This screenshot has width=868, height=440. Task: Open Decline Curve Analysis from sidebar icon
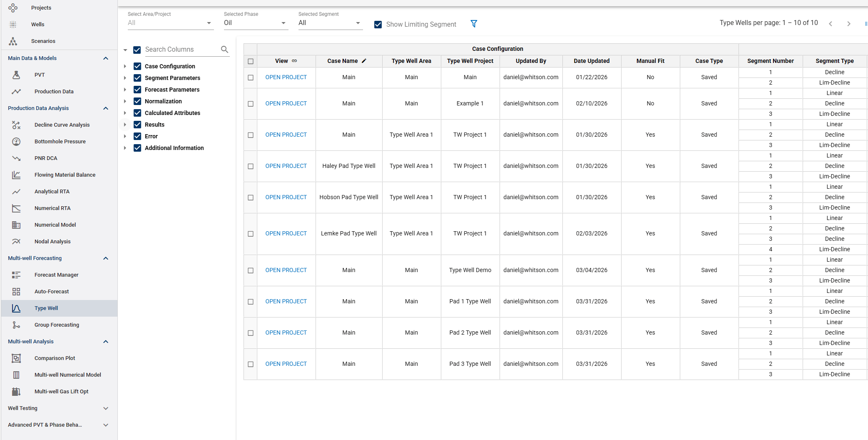click(16, 125)
